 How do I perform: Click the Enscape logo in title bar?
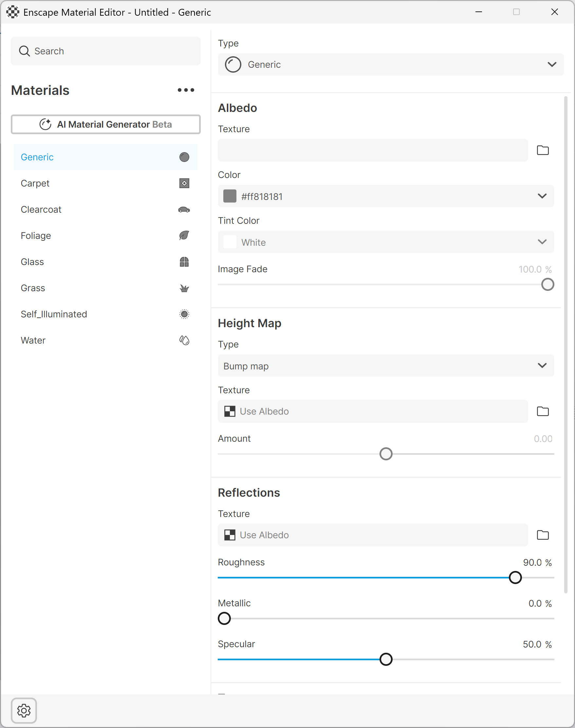(x=12, y=12)
